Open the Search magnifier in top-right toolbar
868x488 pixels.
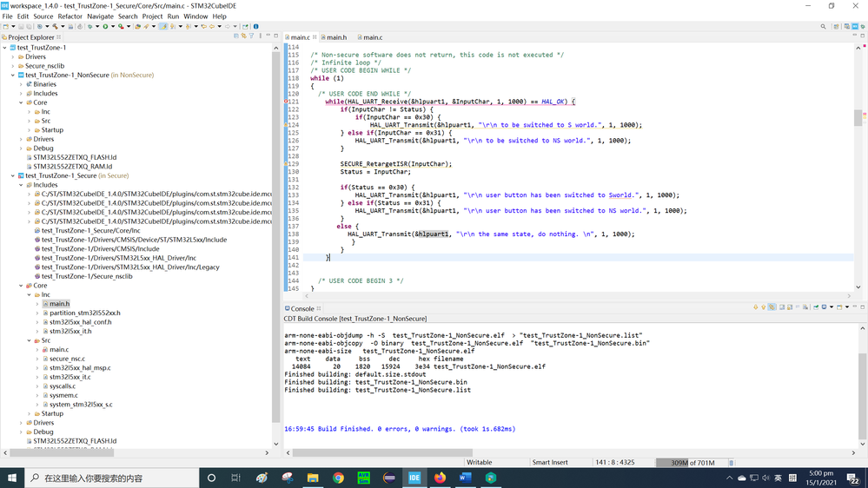pyautogui.click(x=823, y=27)
